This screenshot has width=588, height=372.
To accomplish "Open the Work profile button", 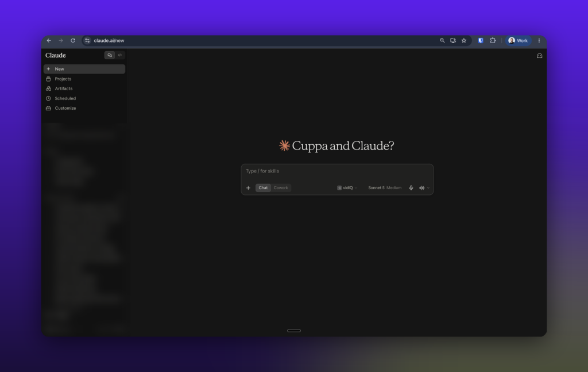I will coord(518,41).
